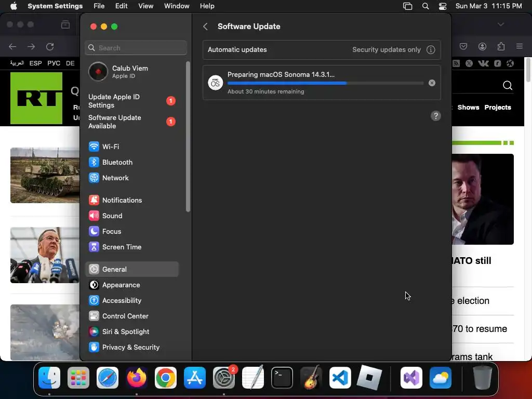The width and height of the screenshot is (532, 399).
Task: Open Calub Viem Apple ID profile
Action: [131, 72]
